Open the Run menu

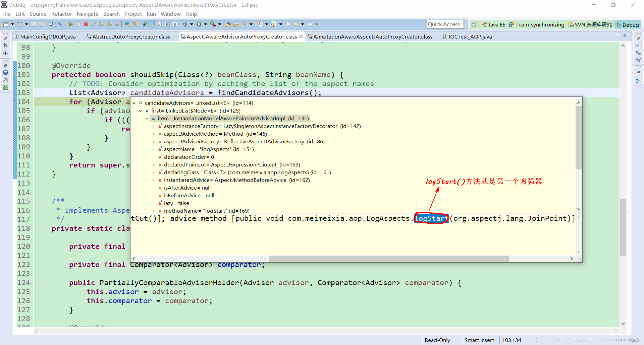point(151,14)
